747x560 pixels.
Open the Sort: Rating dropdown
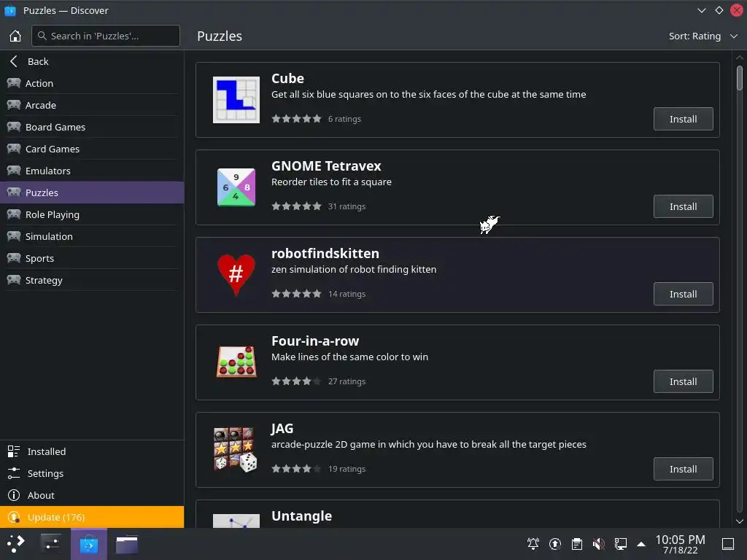(703, 36)
